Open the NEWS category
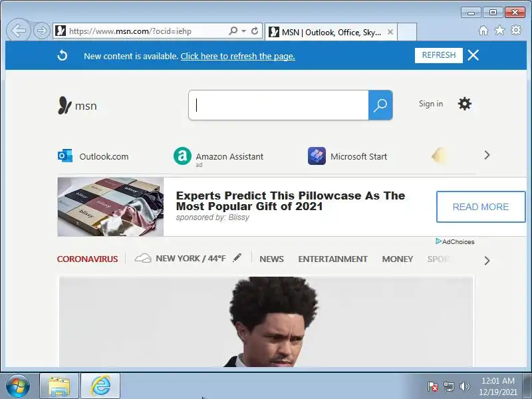Screen dimensions: 532x399 pyautogui.click(x=271, y=259)
